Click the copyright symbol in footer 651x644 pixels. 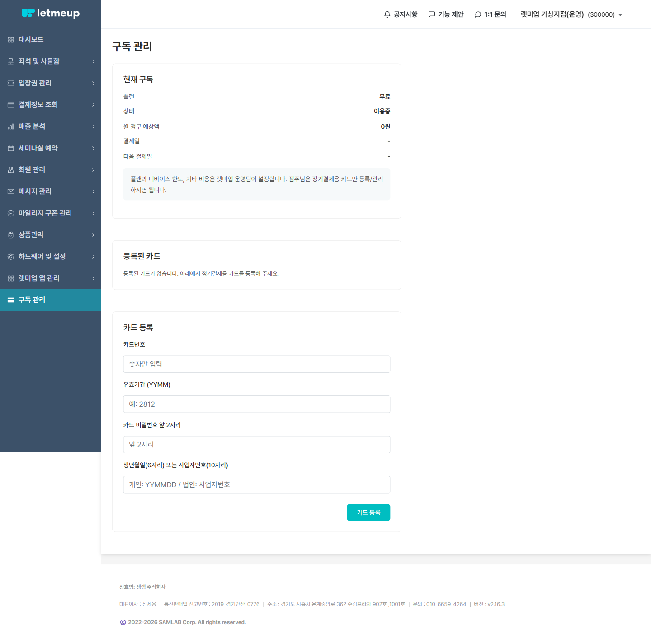pos(123,622)
